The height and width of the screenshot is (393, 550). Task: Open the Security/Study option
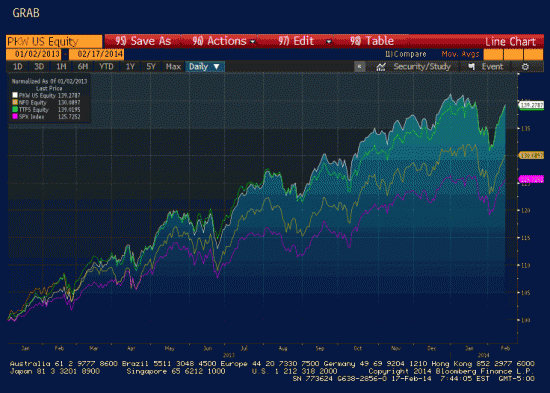pyautogui.click(x=422, y=67)
